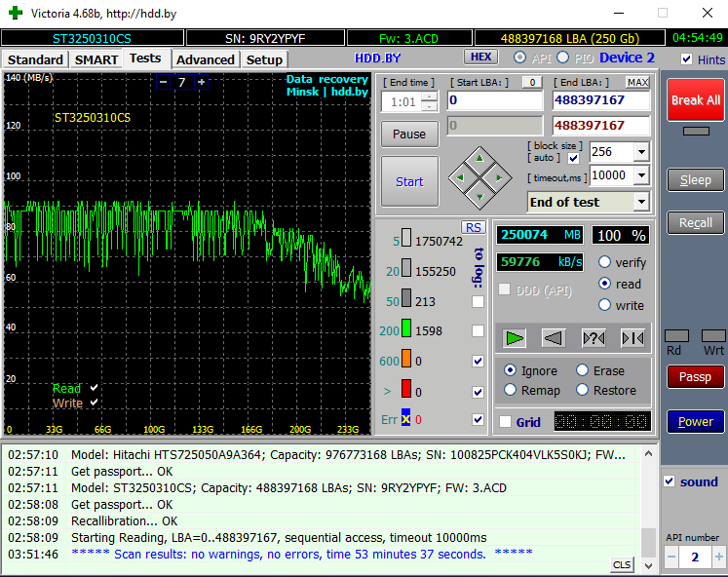Click the Start LBA input field

click(x=494, y=100)
